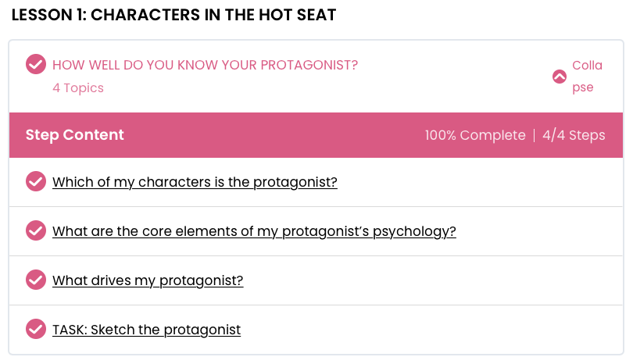Click the blank area of the pink Step Content bar
The width and height of the screenshot is (633, 364).
click(x=274, y=135)
